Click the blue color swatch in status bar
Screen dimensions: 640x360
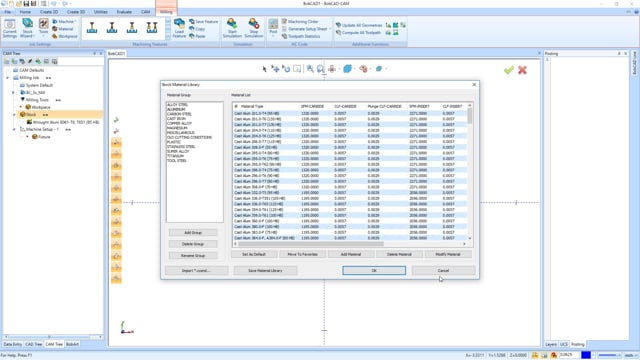[x=586, y=356]
